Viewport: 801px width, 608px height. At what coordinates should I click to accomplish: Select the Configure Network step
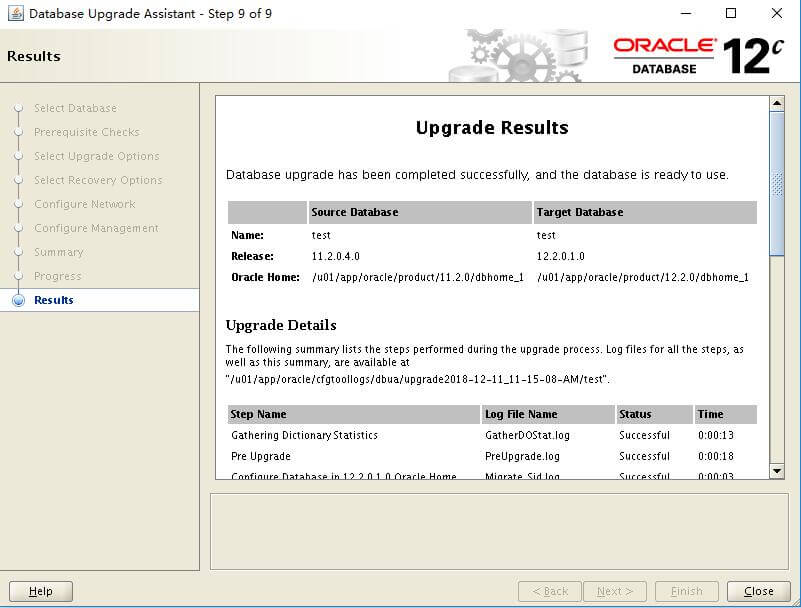click(85, 204)
